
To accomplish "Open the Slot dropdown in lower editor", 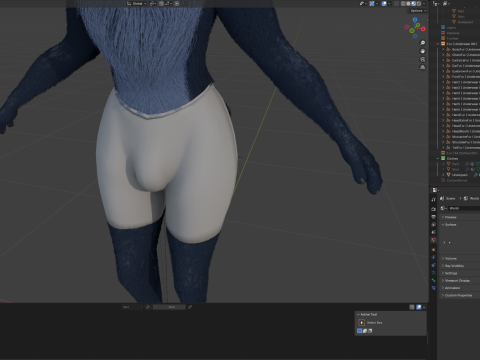I will (132, 307).
